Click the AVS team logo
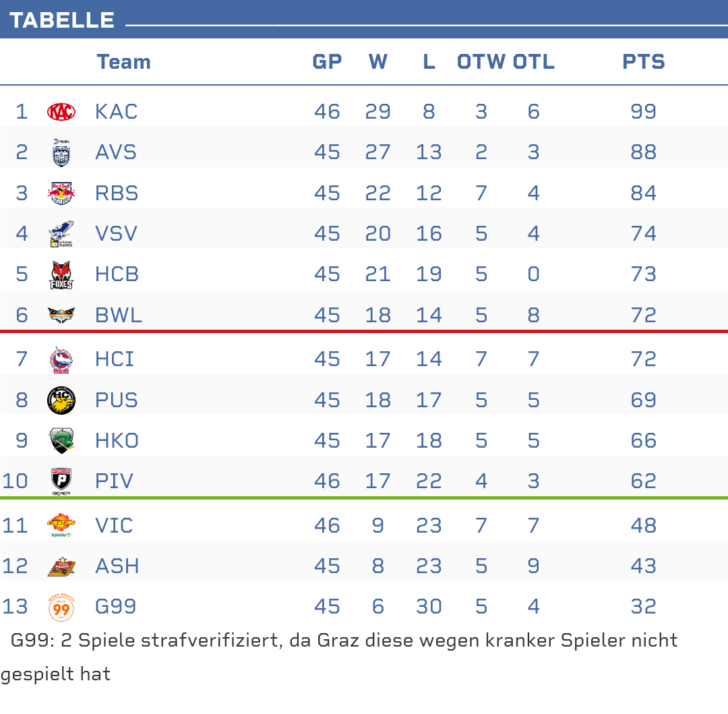Image resolution: width=728 pixels, height=714 pixels. point(61,152)
